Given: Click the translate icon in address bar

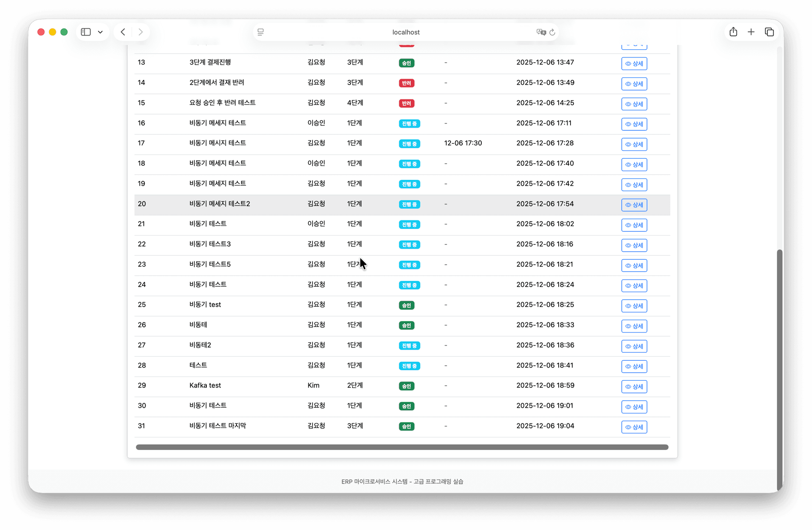Looking at the screenshot, I should coord(540,32).
